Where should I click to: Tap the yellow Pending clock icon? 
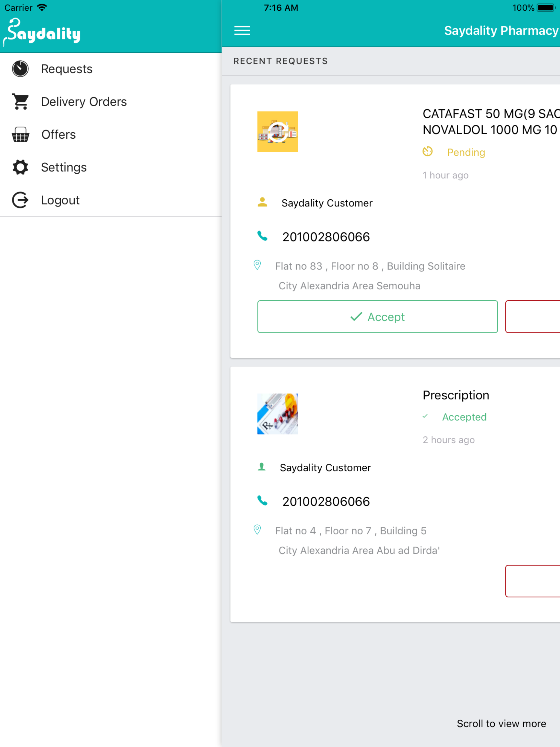click(x=427, y=151)
